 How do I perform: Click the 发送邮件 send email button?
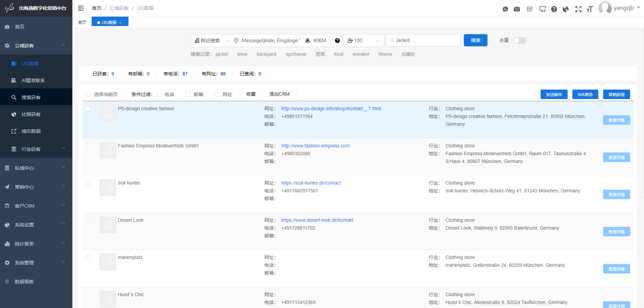[554, 94]
